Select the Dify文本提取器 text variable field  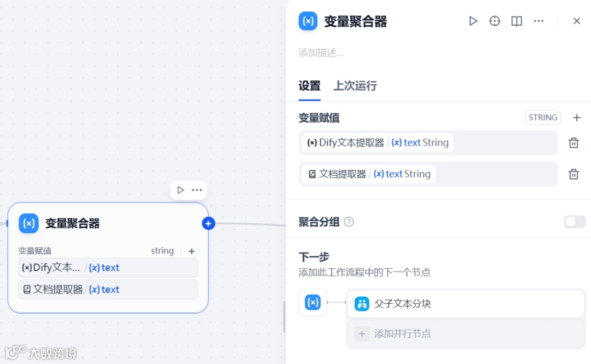[x=428, y=142]
